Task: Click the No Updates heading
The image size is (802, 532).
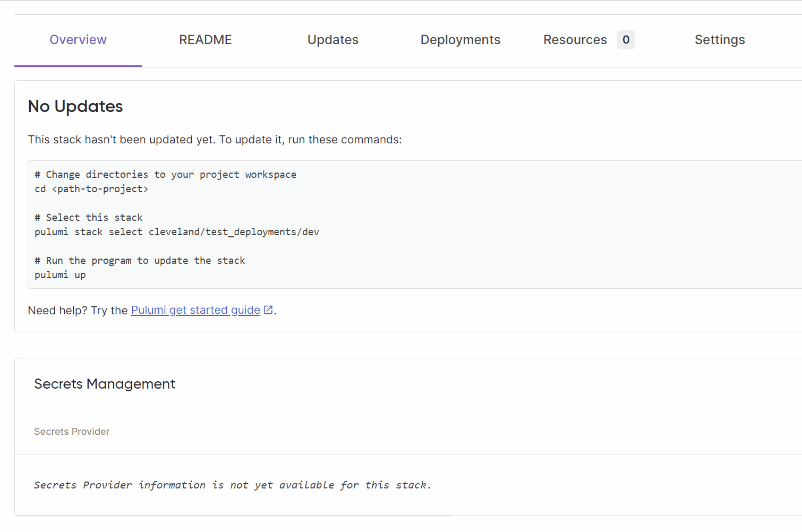Action: coord(75,106)
